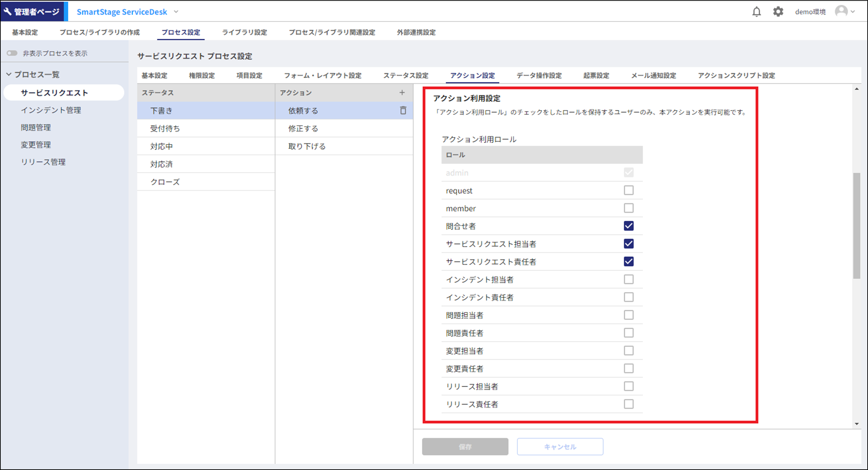The image size is (868, 470).
Task: Delete the 依頼する action with trash icon
Action: (x=403, y=111)
